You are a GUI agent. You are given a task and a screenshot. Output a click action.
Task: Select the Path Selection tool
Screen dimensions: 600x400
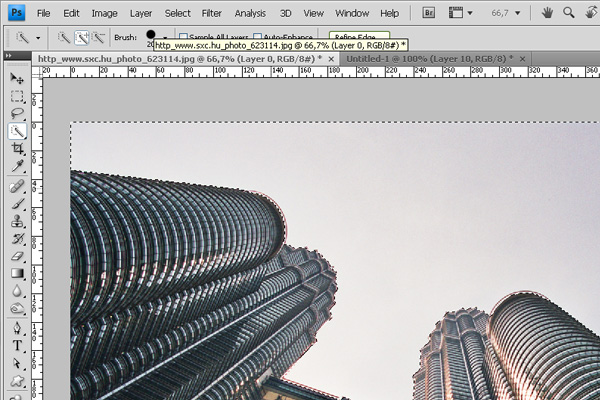pos(17,363)
